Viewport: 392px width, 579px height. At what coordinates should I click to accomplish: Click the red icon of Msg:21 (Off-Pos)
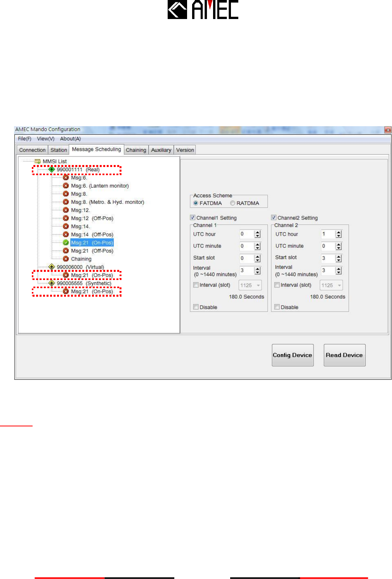click(x=66, y=251)
